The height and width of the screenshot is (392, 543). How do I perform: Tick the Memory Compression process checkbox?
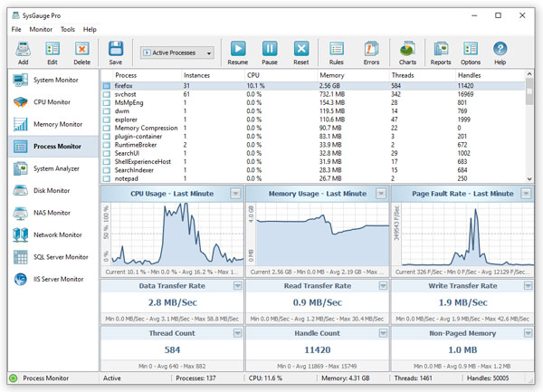coord(106,129)
